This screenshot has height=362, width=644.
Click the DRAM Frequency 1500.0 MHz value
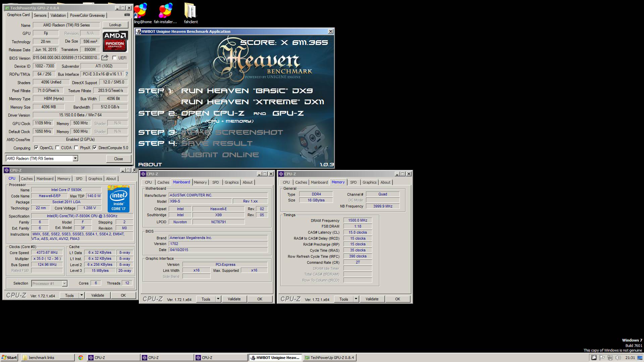pos(358,221)
